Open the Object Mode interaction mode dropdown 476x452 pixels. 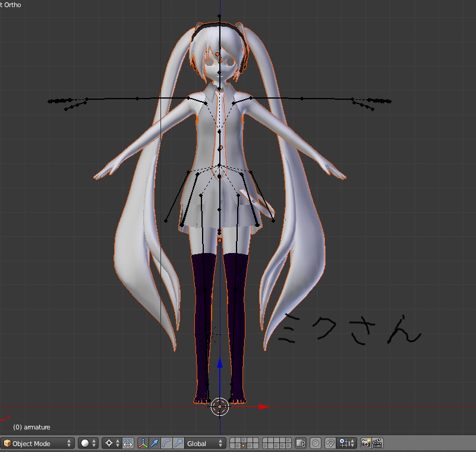coord(37,443)
